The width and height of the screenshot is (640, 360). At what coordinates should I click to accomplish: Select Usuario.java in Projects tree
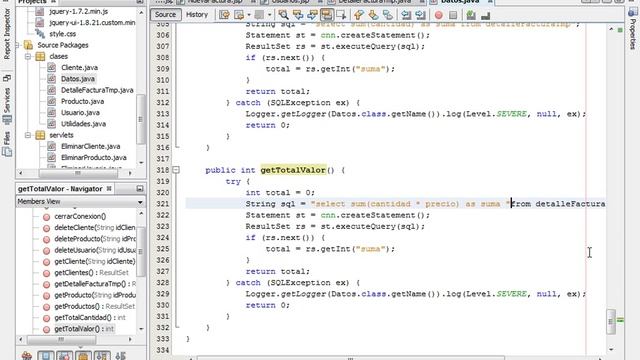[80, 113]
